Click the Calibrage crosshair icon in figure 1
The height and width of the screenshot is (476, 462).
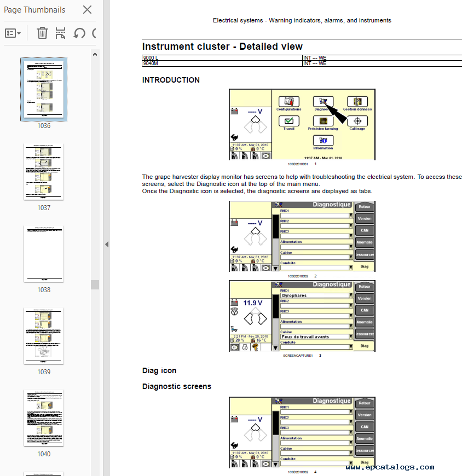(357, 121)
